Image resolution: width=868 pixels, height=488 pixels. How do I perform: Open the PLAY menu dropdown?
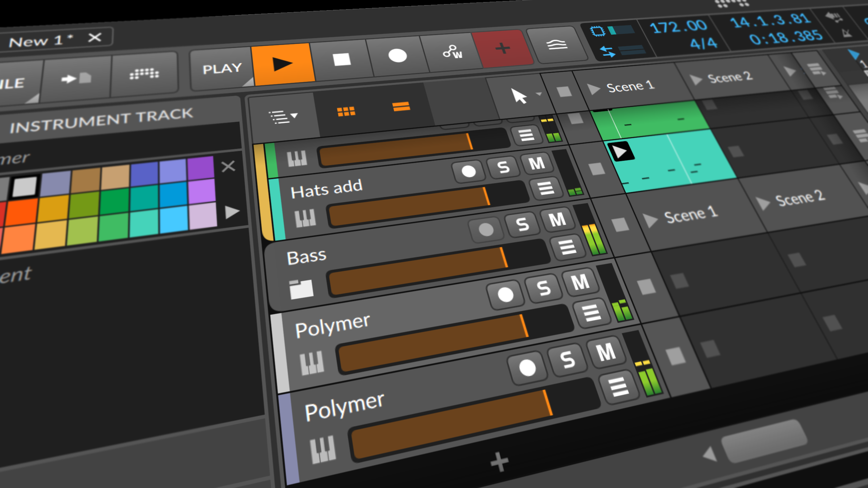[x=222, y=69]
